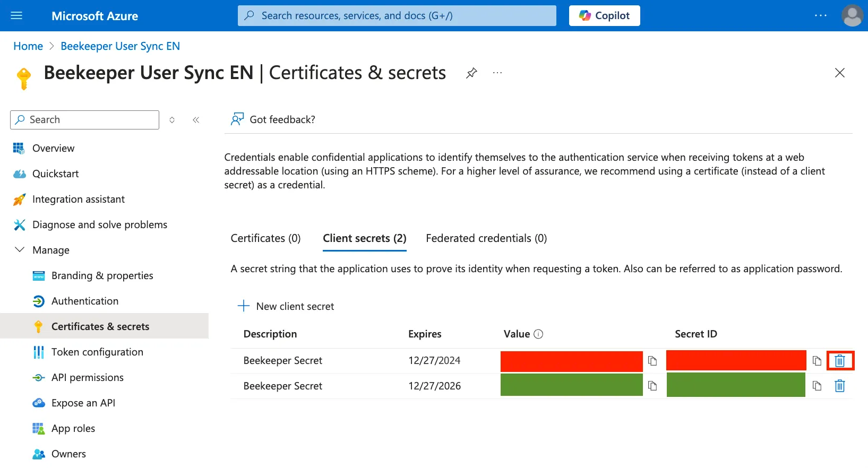Click the Expires column header

[425, 334]
